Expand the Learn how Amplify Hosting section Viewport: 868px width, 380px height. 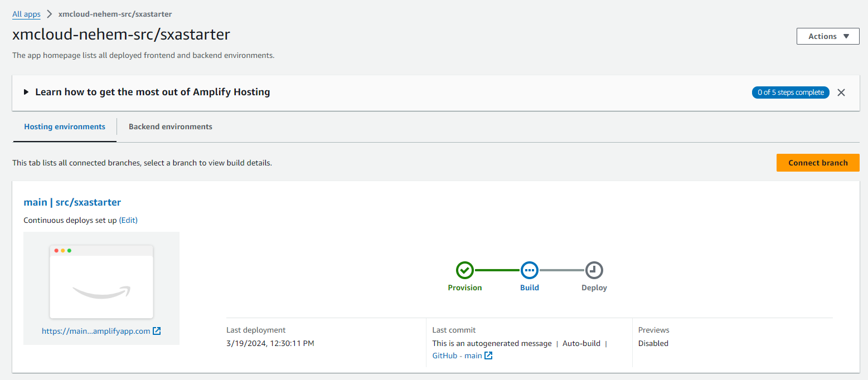26,92
